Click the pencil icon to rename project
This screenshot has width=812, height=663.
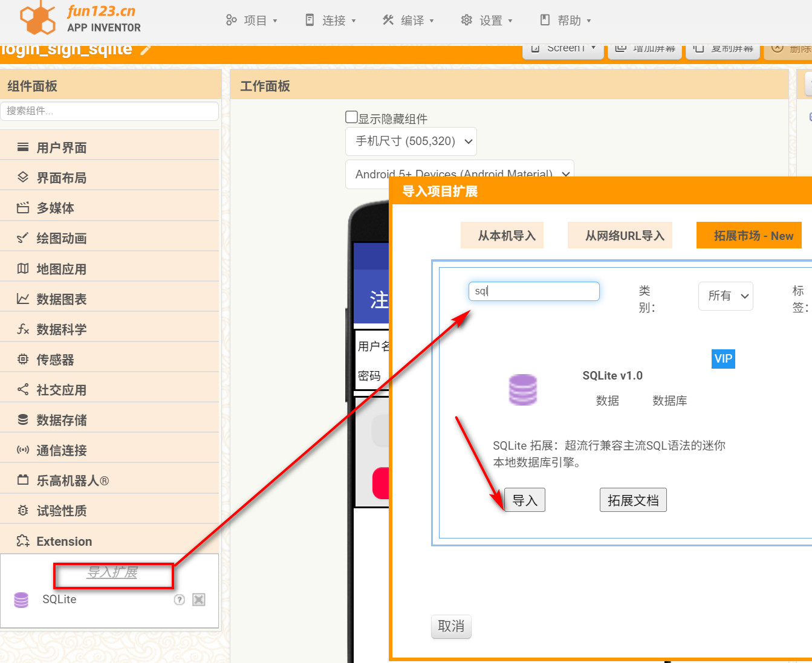click(x=146, y=49)
